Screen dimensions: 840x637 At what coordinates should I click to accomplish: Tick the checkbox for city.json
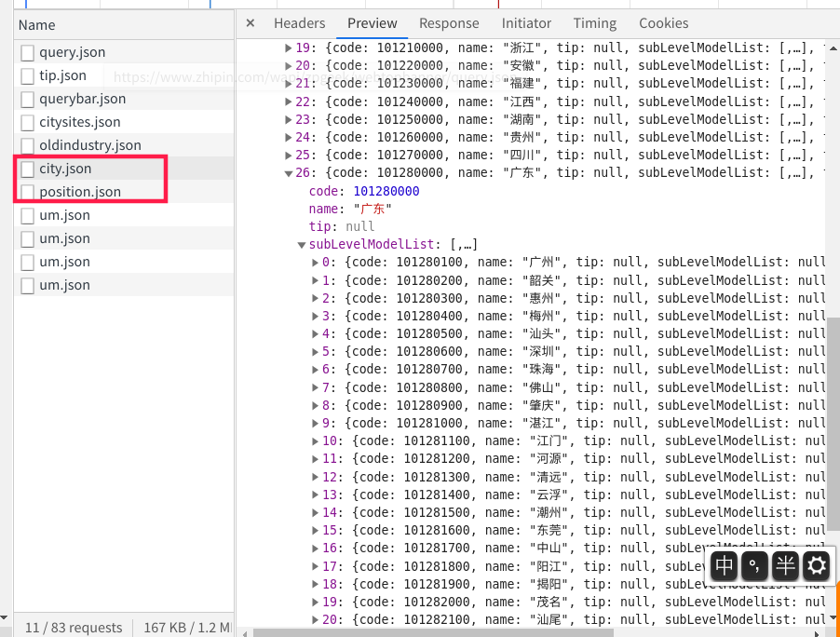[27, 169]
